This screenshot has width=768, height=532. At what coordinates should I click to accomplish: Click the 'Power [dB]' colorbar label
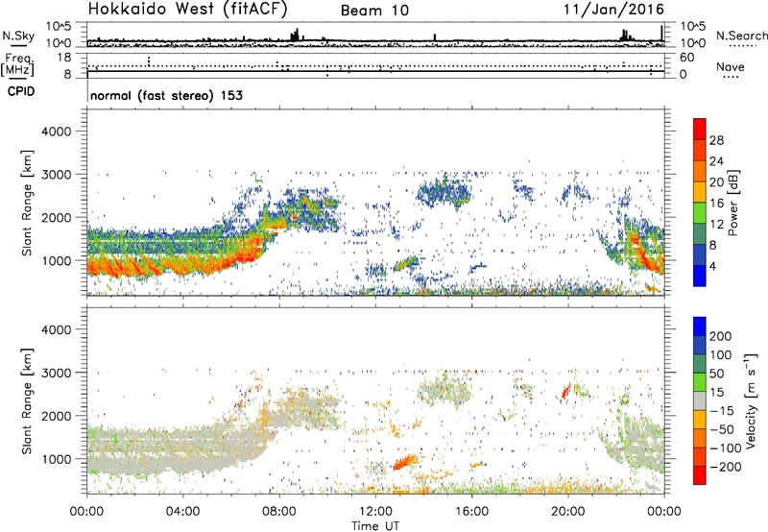pos(732,203)
